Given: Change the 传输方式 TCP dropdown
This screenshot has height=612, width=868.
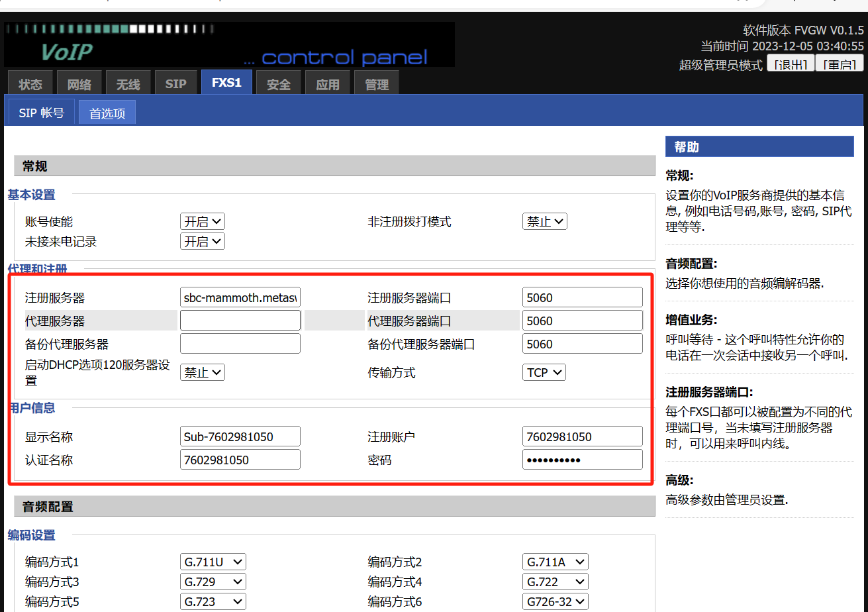Looking at the screenshot, I should coord(544,372).
